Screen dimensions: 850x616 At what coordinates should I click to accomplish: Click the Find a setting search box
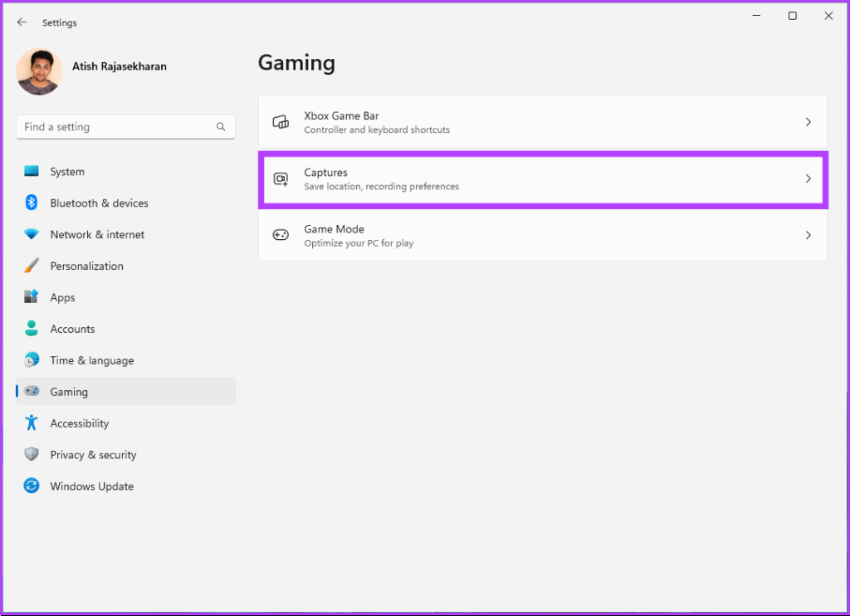[116, 127]
